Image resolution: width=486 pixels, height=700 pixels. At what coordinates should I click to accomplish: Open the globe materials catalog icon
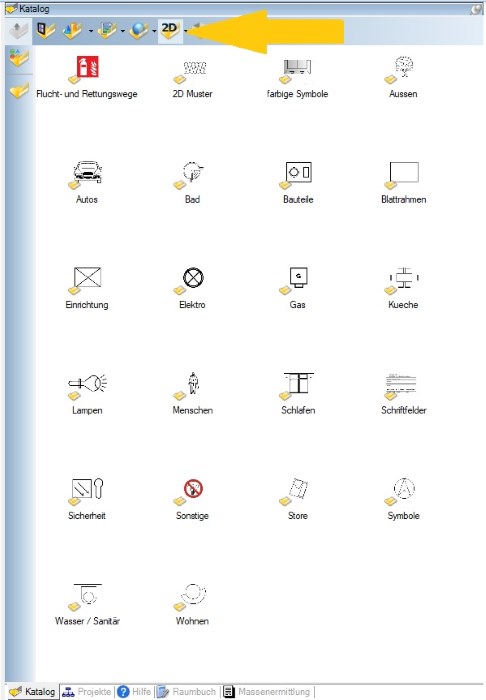pos(139,31)
